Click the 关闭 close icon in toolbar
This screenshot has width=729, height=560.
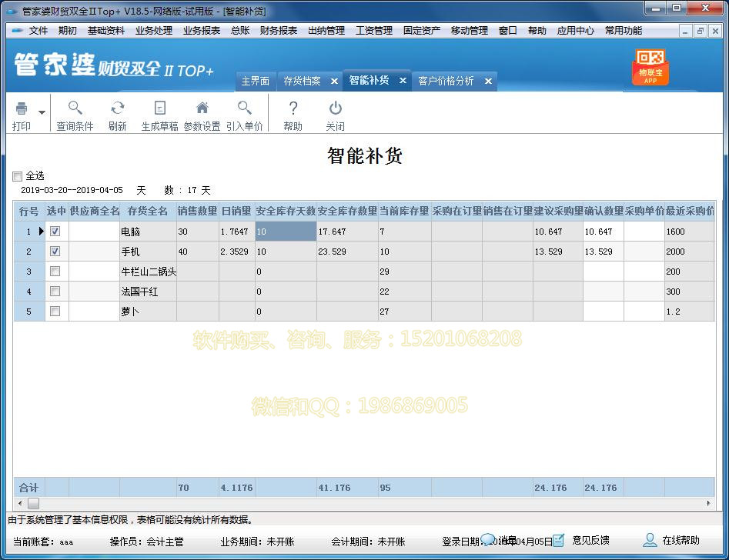[x=336, y=114]
